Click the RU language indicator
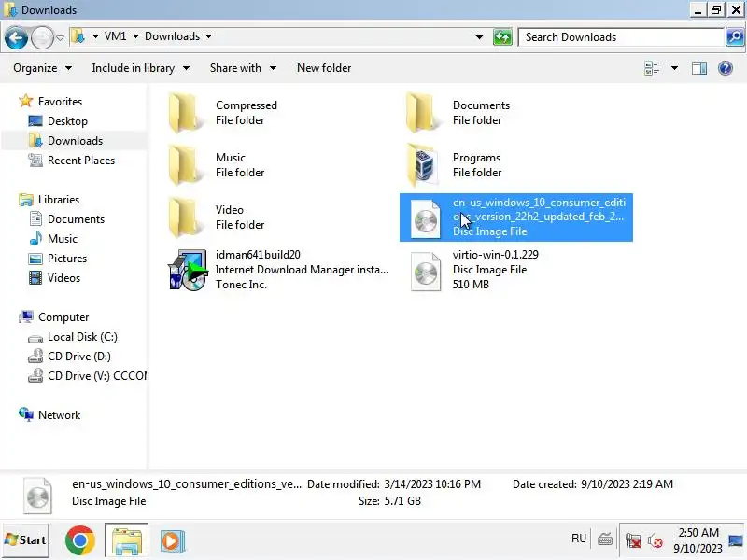747x560 pixels. point(579,539)
